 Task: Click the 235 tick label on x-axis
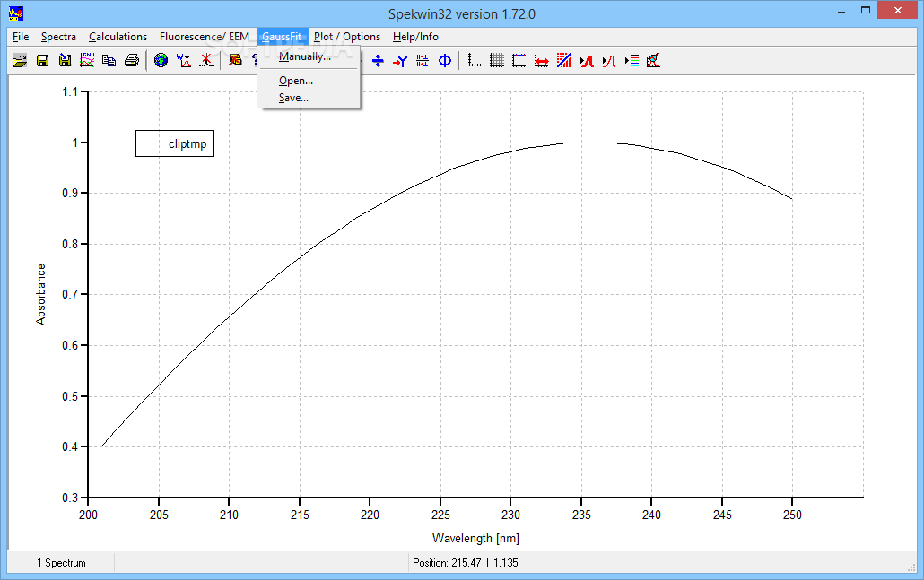[x=581, y=515]
